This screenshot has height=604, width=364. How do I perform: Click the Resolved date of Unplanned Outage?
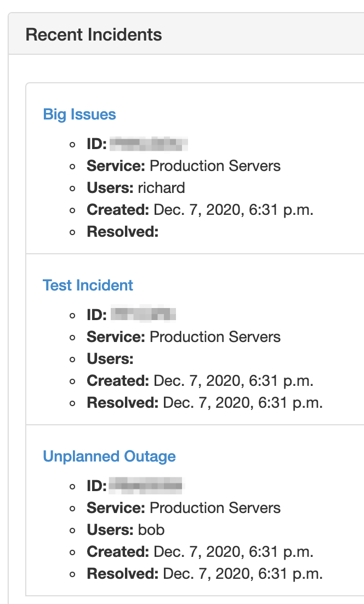pyautogui.click(x=242, y=574)
